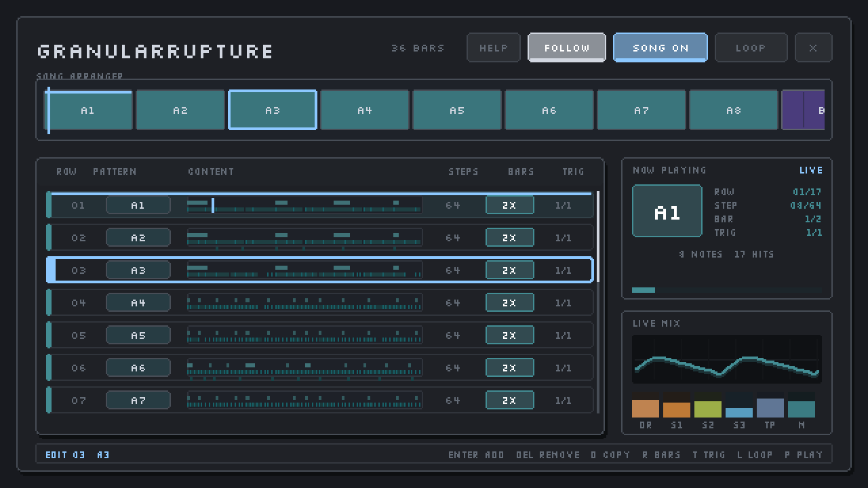Viewport: 868px width, 488px height.
Task: Click the TP mix level bar
Action: pos(770,405)
